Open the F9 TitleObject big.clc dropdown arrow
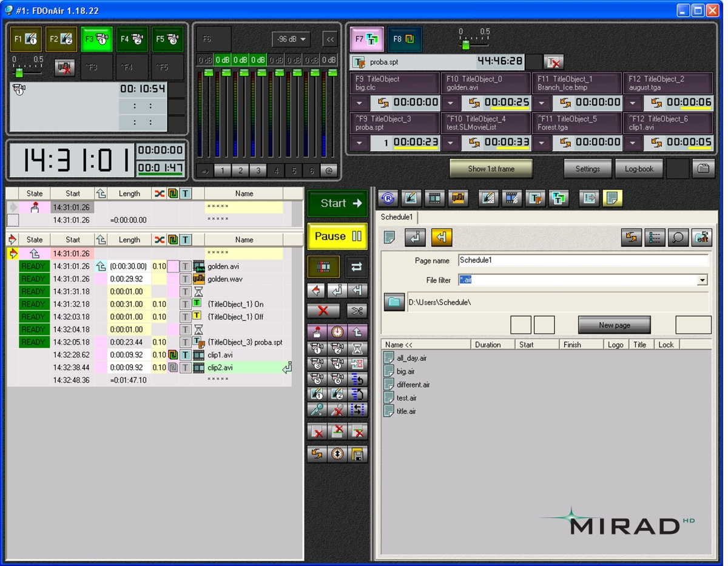 tap(359, 103)
